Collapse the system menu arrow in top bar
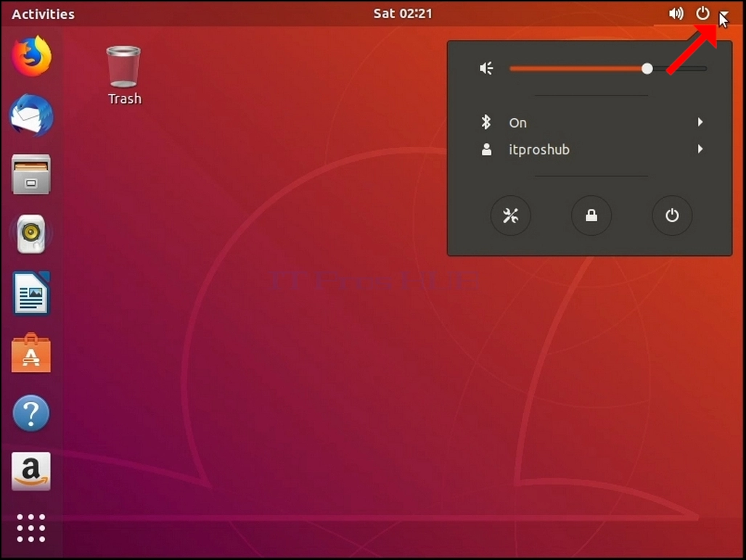The image size is (746, 560). 724,15
